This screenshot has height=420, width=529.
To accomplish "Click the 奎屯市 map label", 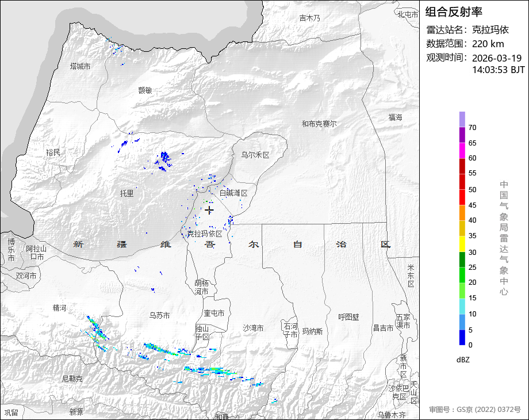I will click(214, 313).
